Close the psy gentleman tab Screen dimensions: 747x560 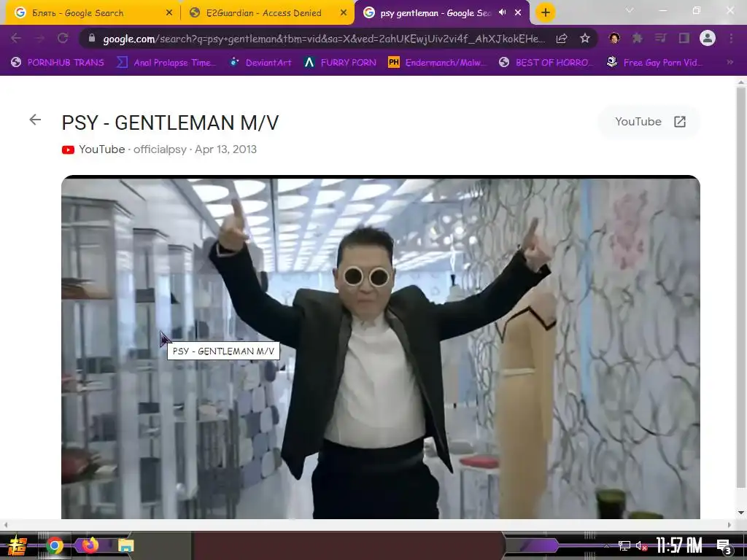point(519,13)
